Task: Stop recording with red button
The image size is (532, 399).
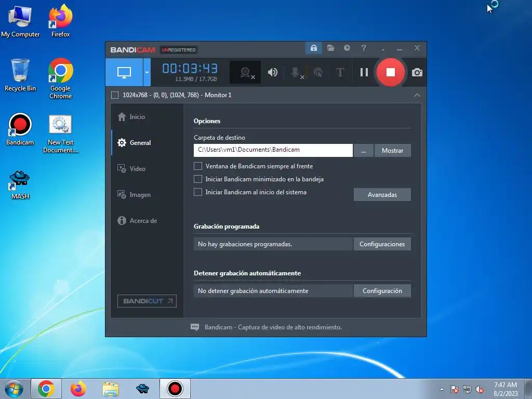Action: (391, 72)
